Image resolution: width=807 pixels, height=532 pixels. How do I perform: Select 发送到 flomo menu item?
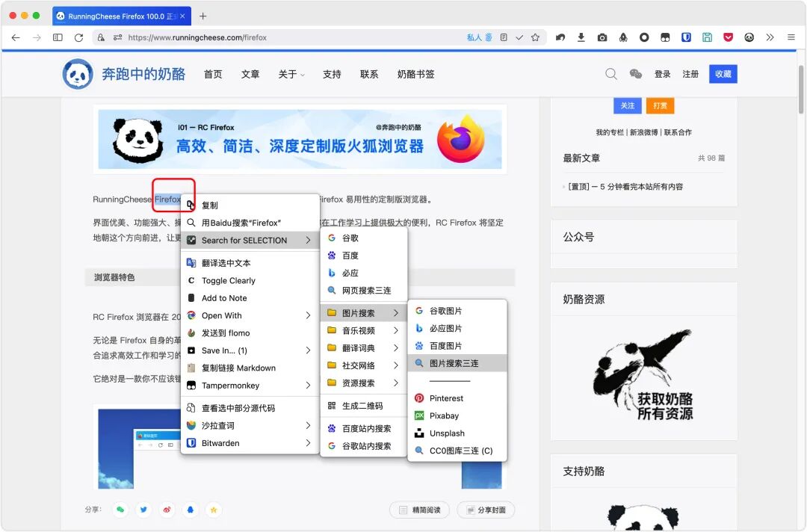coord(250,333)
